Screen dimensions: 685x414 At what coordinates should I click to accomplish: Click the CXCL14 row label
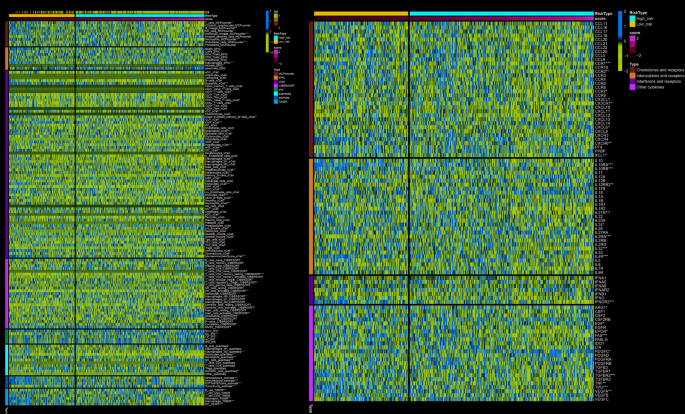602,123
